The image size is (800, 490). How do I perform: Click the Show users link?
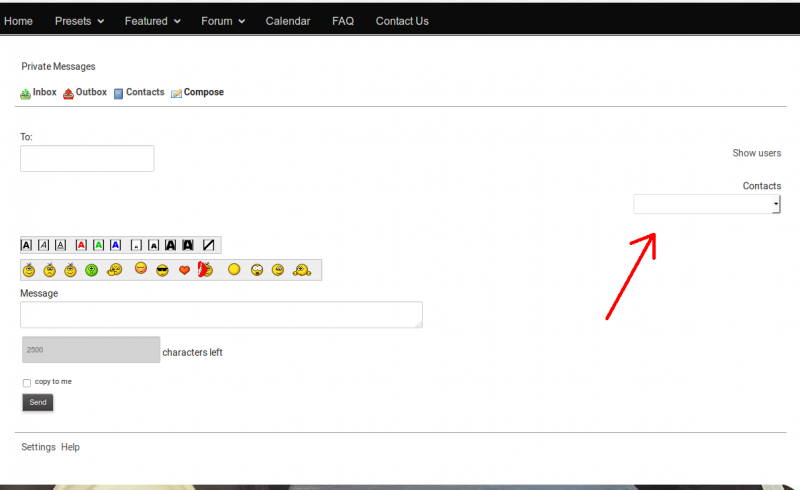tap(757, 153)
